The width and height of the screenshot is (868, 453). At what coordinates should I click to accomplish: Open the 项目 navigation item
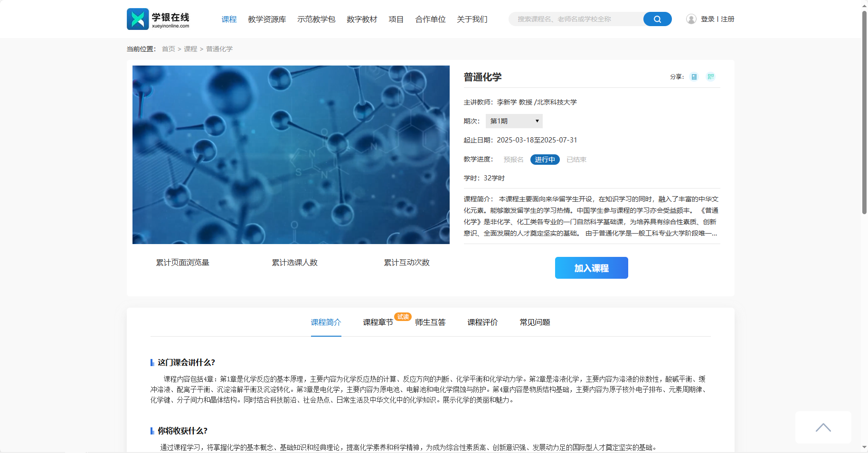point(396,19)
